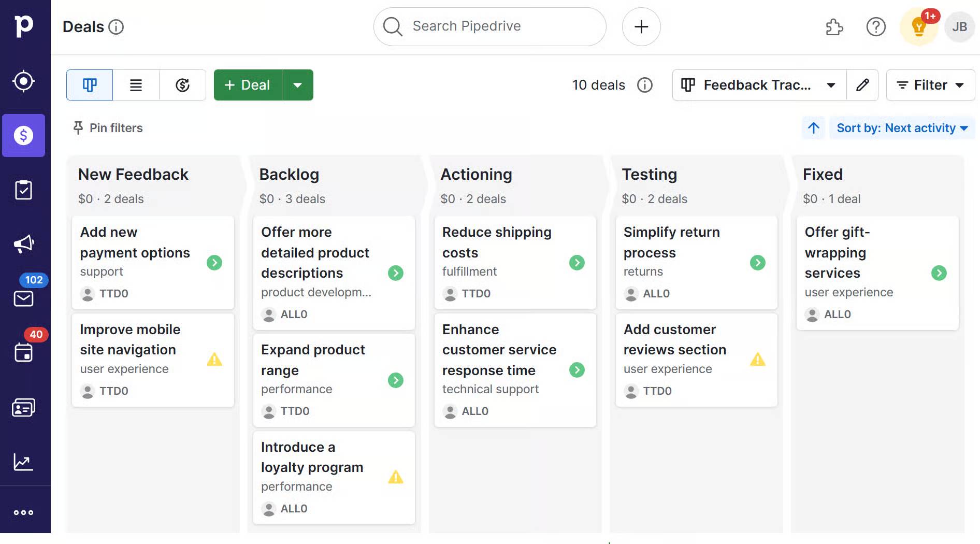Open Sort by: Next activity menu
The image size is (980, 544).
click(x=902, y=128)
